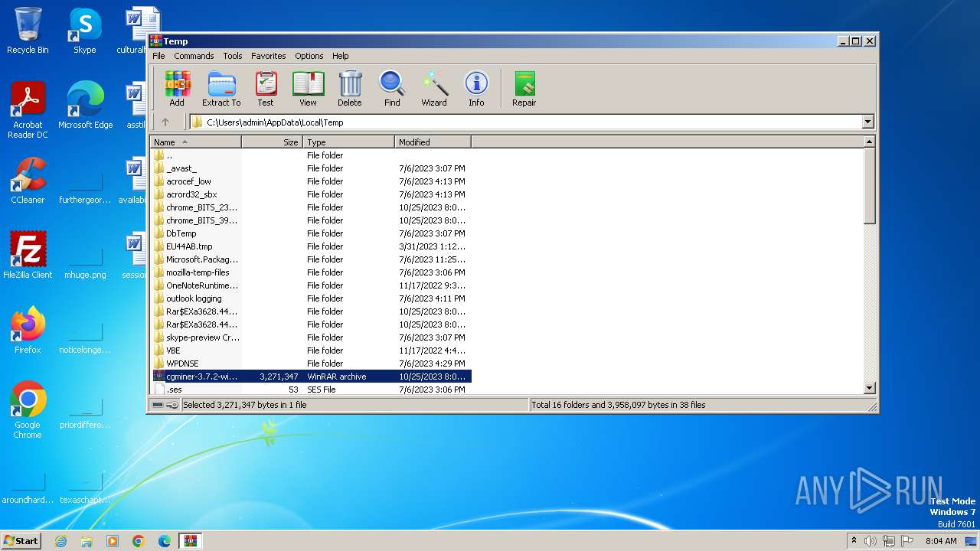Sort by the Name column header
This screenshot has width=980, height=551.
point(196,142)
